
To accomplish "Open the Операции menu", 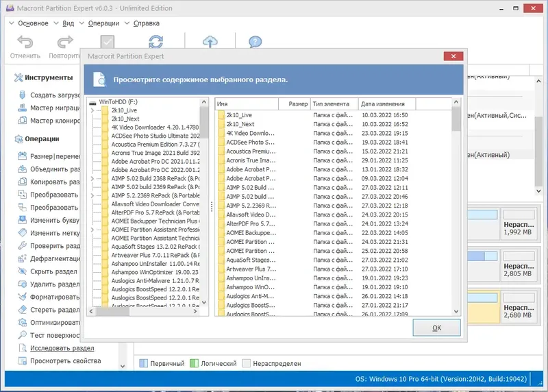I will coord(103,23).
